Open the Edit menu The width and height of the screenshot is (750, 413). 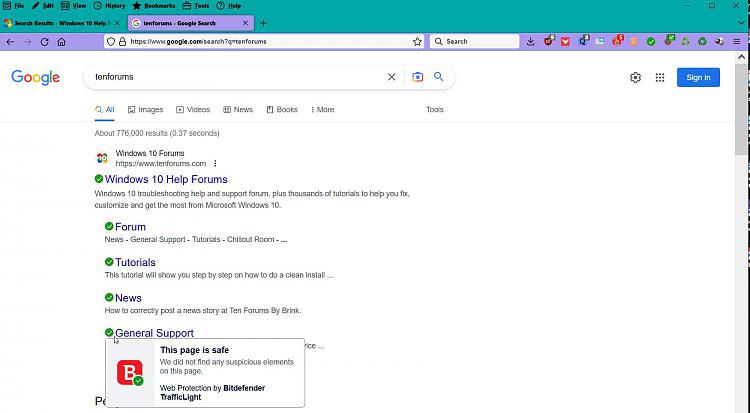[43, 6]
